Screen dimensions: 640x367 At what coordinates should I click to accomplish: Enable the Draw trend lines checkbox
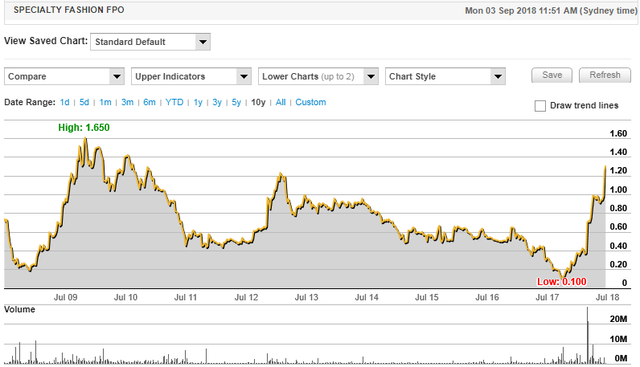point(540,106)
